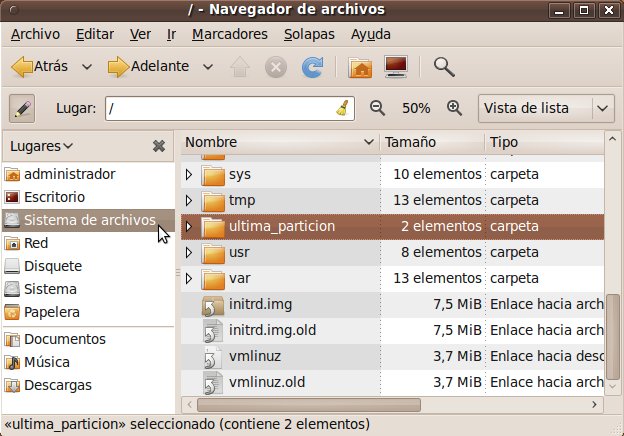Viewport: 624px width, 436px height.
Task: Open the Archivo menu
Action: [x=35, y=34]
